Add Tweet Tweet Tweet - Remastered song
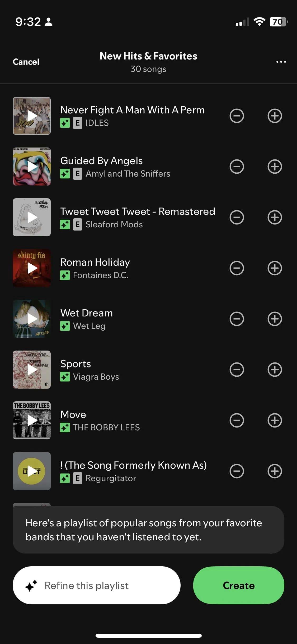This screenshot has height=644, width=297. point(275,217)
